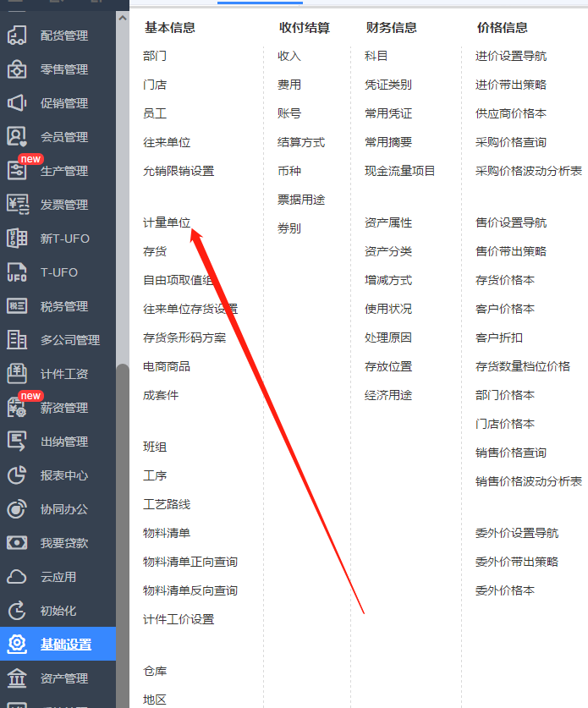Image resolution: width=588 pixels, height=708 pixels.
Task: Open 云应用 menu item
Action: 58,577
